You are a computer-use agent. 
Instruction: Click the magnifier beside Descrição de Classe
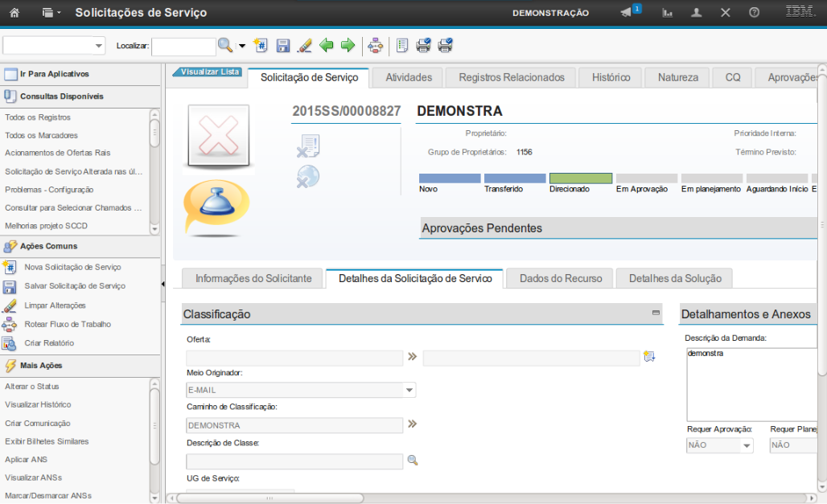click(413, 461)
